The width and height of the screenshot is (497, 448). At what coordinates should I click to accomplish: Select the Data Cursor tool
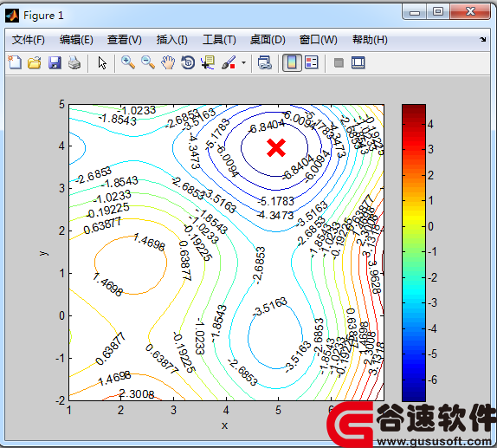coord(208,62)
